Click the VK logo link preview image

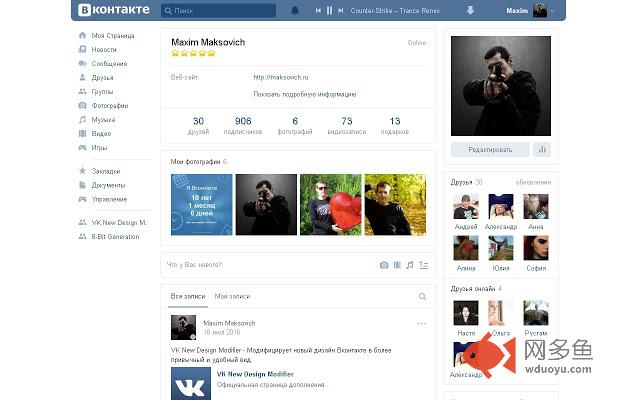[x=191, y=384]
